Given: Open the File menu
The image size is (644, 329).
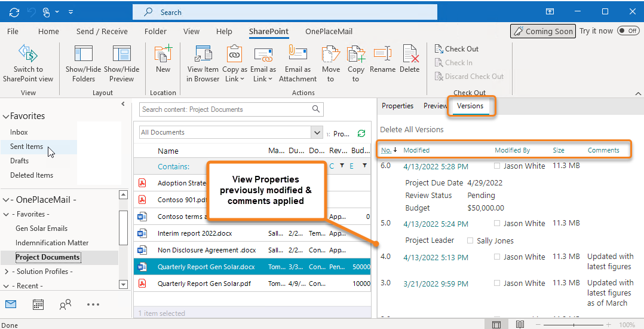Looking at the screenshot, I should point(13,31).
